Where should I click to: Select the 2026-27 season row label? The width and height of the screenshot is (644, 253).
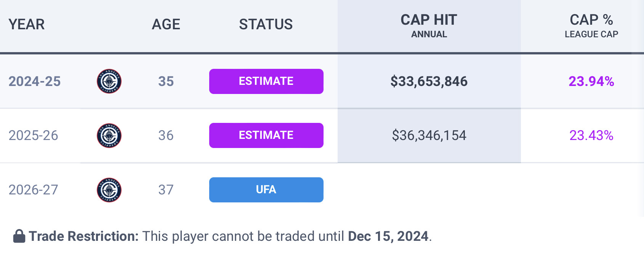click(34, 190)
